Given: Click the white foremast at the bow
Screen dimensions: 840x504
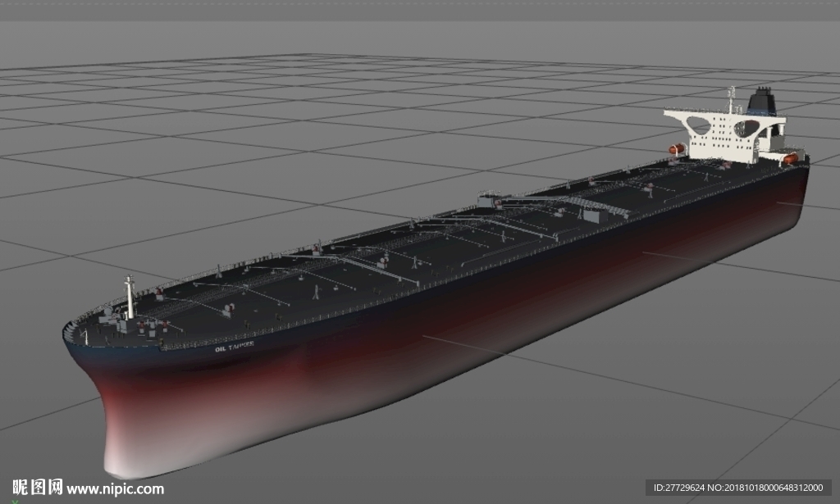Looking at the screenshot, I should click(129, 297).
